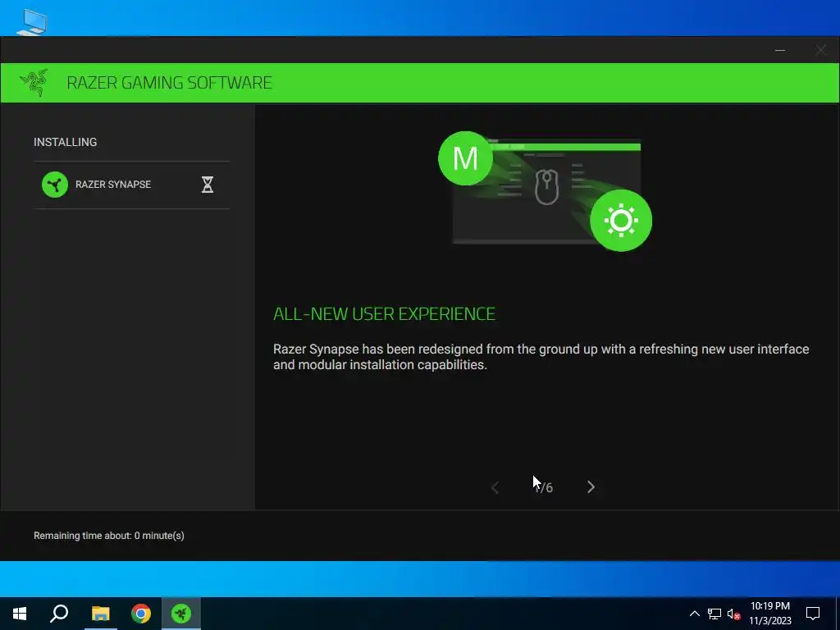Viewport: 840px width, 630px height.
Task: Launch Google Chrome from taskbar
Action: coord(141,614)
